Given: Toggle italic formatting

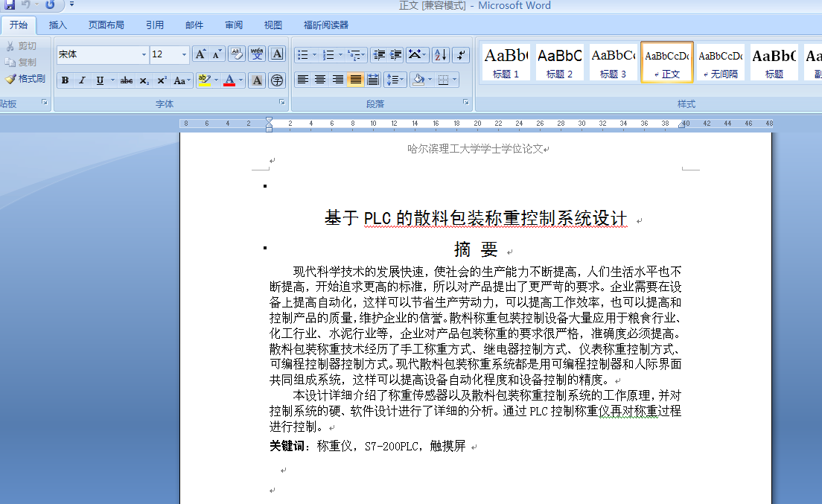Looking at the screenshot, I should point(82,80).
